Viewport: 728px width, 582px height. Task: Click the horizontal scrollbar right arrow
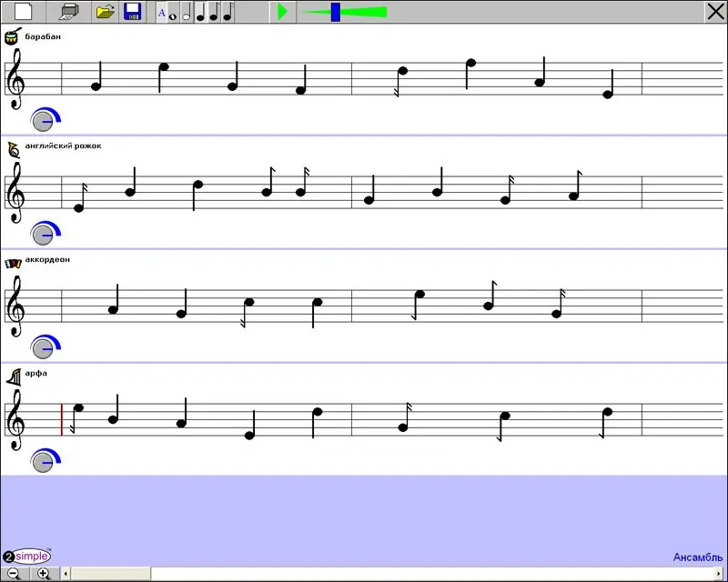point(719,574)
